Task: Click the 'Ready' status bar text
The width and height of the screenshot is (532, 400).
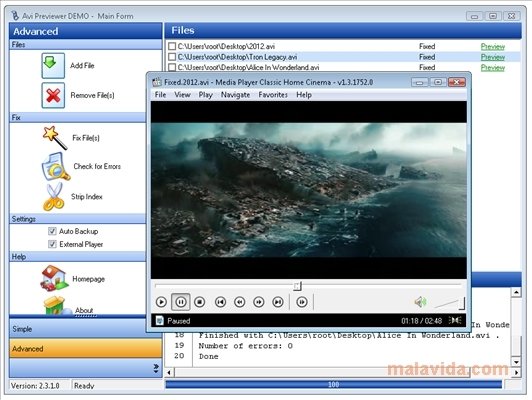Action: 84,386
